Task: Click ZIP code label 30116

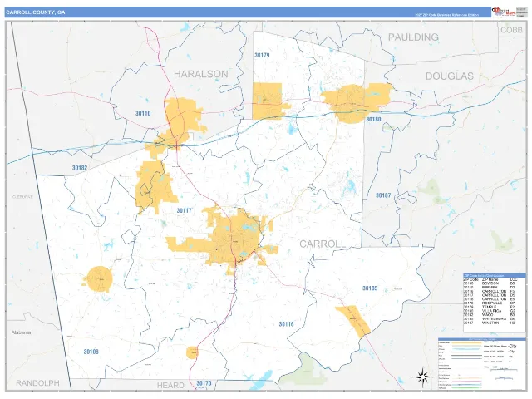Action: pyautogui.click(x=286, y=324)
